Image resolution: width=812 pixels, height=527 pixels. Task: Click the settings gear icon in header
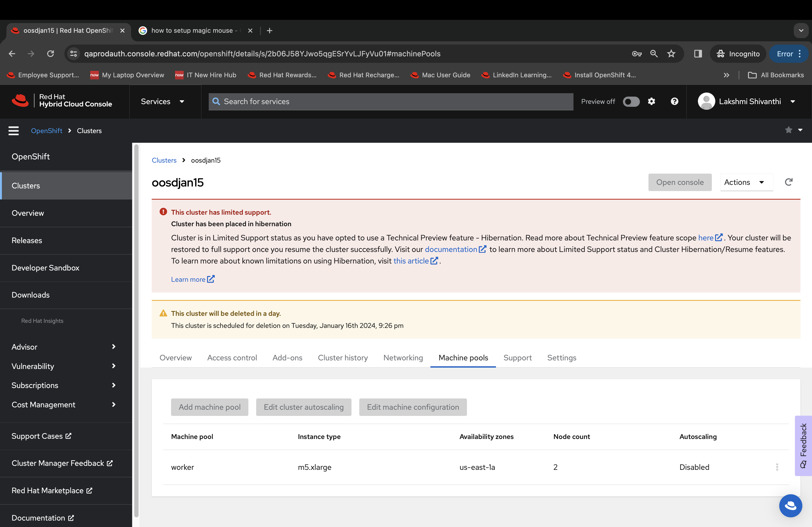pyautogui.click(x=651, y=101)
